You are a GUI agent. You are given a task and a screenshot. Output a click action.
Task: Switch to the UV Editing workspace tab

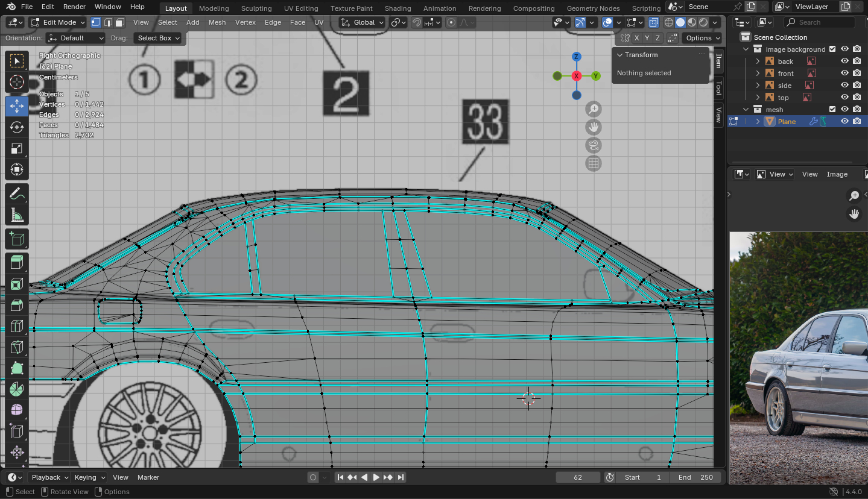tap(300, 8)
